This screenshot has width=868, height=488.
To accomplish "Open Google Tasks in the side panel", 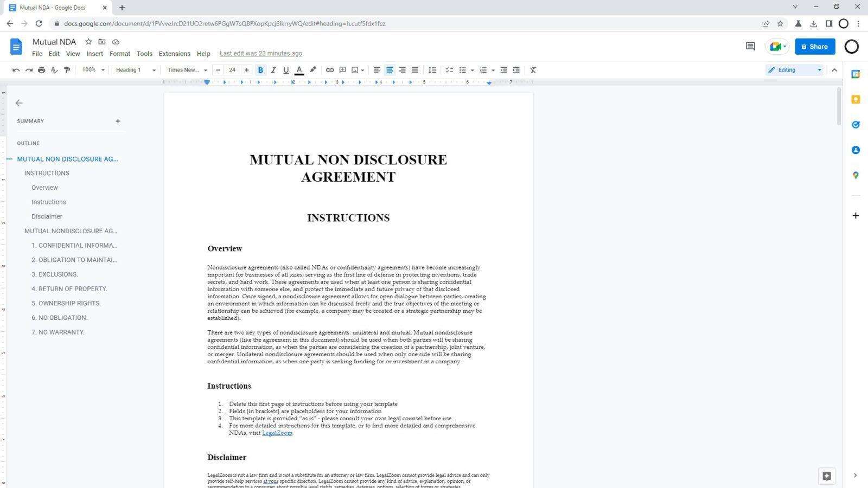I will (x=856, y=125).
